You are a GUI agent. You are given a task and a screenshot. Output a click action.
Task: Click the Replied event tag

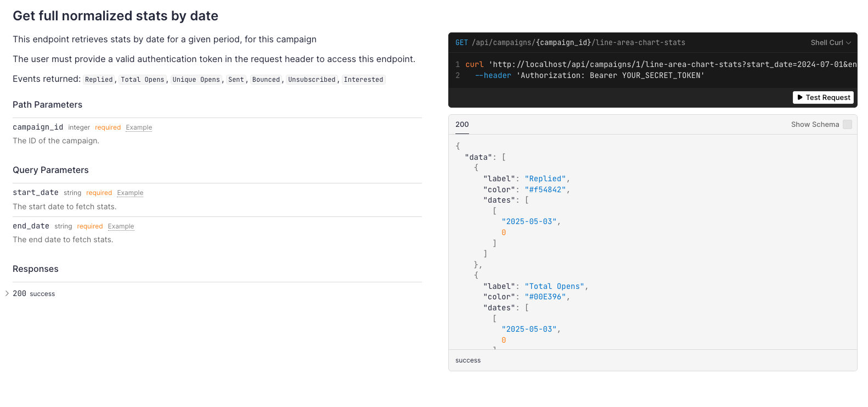tap(99, 80)
